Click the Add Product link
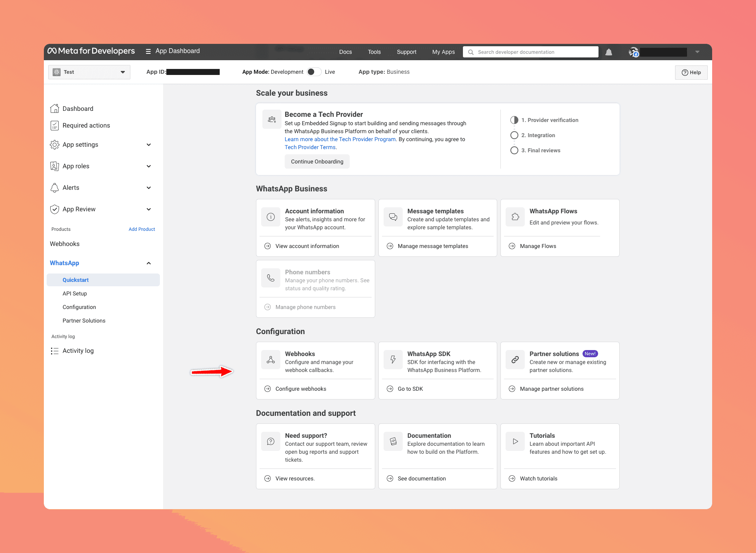This screenshot has width=756, height=553. pos(142,229)
